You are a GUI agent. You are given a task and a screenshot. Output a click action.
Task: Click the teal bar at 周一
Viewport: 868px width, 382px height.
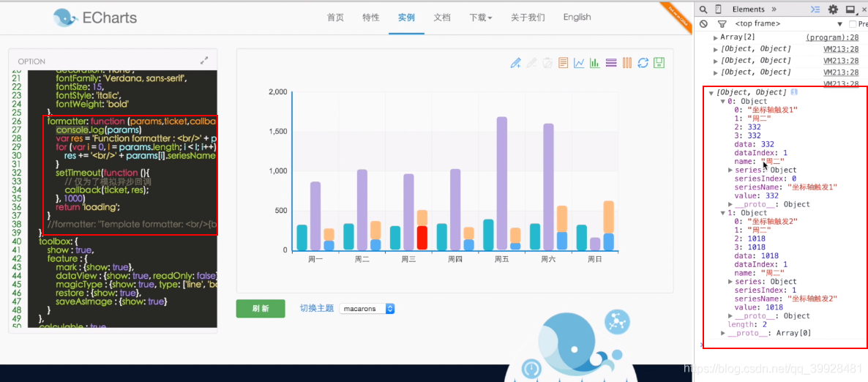pos(302,238)
